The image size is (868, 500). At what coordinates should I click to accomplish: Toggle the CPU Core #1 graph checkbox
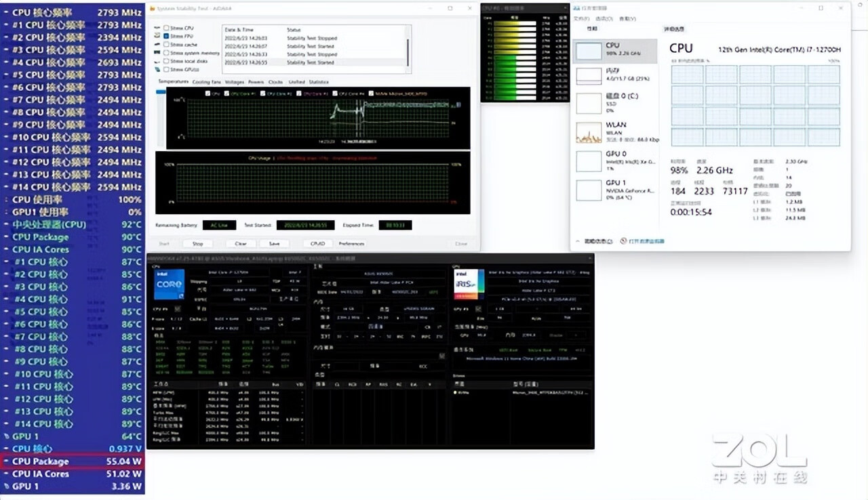click(x=226, y=93)
